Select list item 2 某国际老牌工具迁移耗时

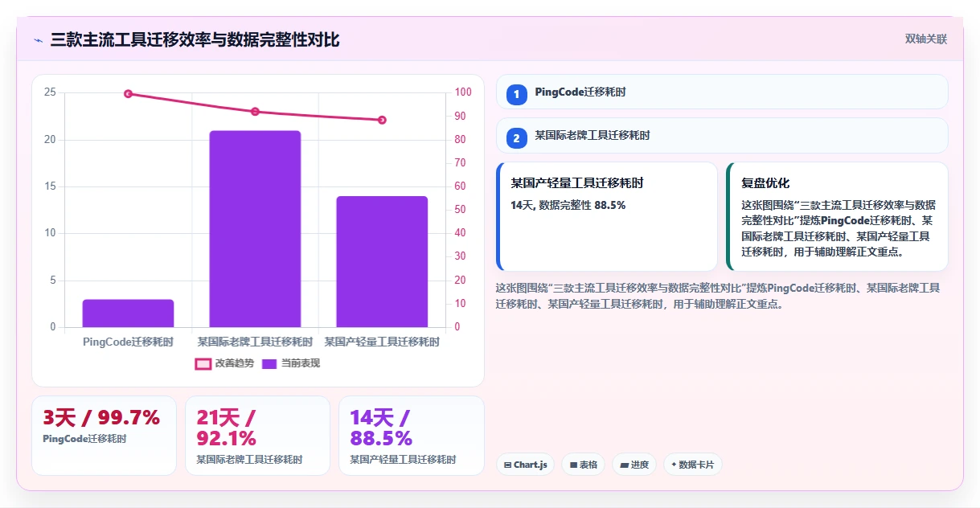point(722,135)
